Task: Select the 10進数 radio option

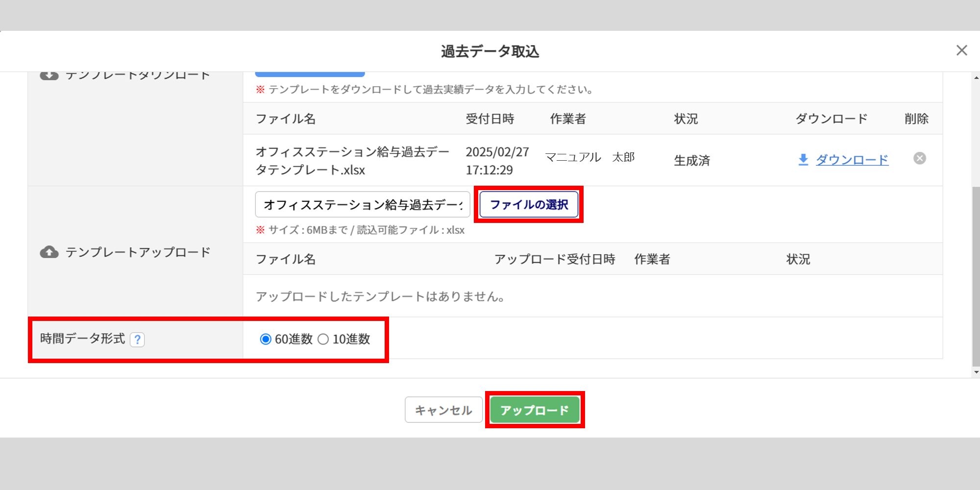Action: [x=323, y=339]
